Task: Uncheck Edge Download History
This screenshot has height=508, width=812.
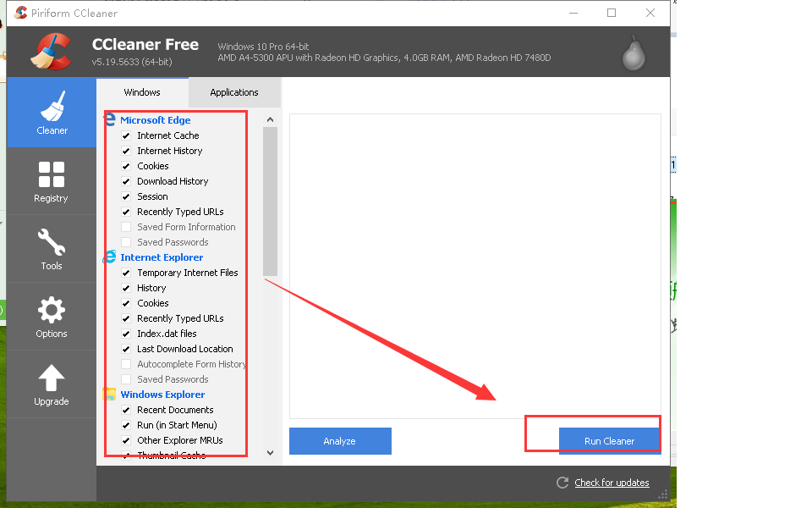Action: (x=126, y=181)
